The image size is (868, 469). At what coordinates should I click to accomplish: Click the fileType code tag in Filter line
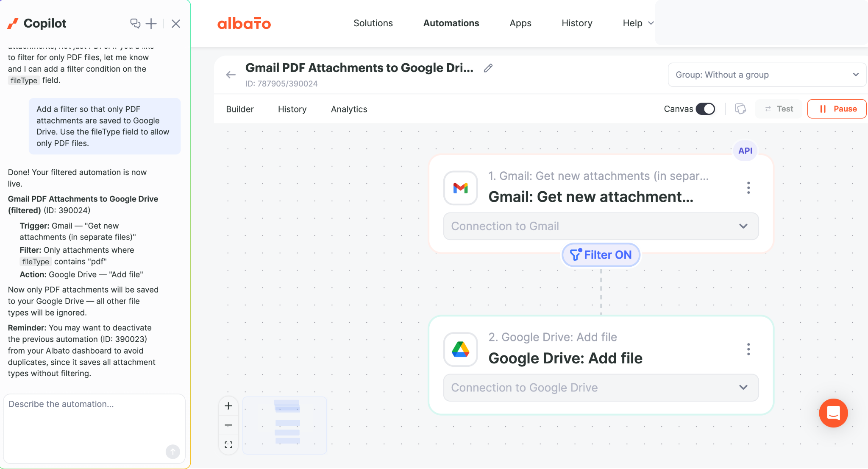click(36, 262)
